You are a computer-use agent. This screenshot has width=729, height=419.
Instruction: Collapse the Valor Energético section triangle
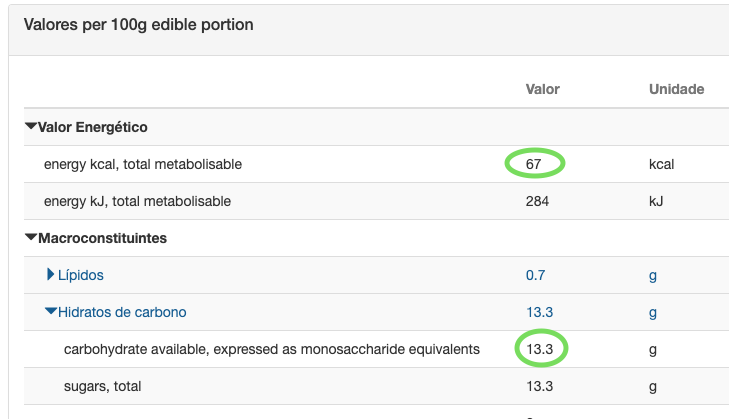coord(31,127)
